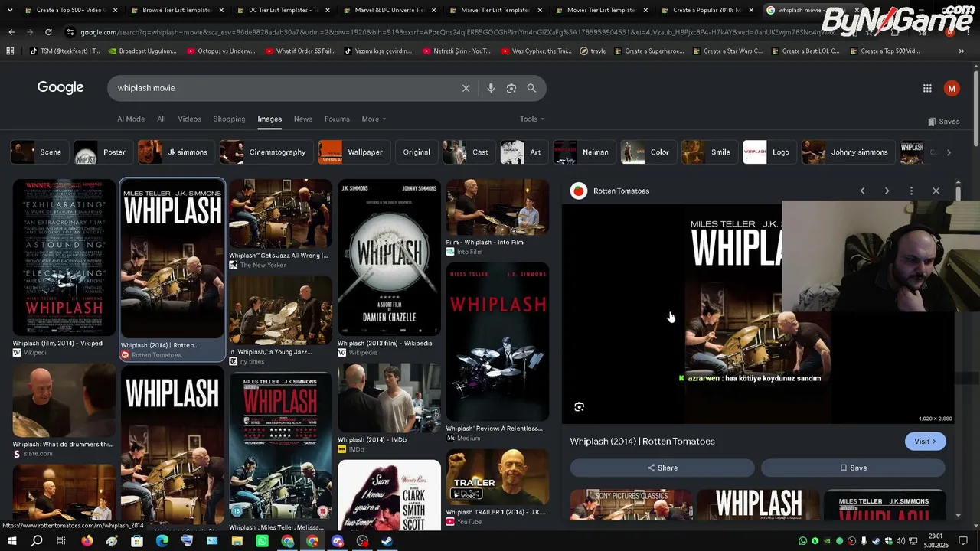Open the 'Whiplash (2013 film) - Wikipedia' thumbnail
Image resolution: width=980 pixels, height=551 pixels.
point(389,258)
